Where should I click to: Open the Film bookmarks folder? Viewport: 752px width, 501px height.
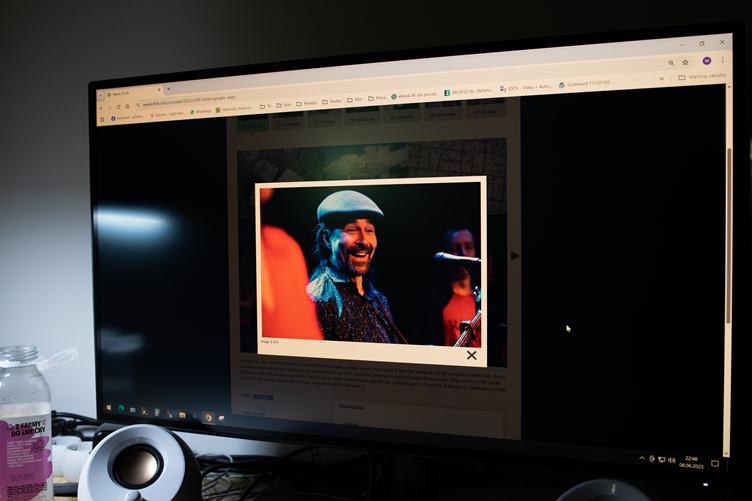(x=355, y=99)
